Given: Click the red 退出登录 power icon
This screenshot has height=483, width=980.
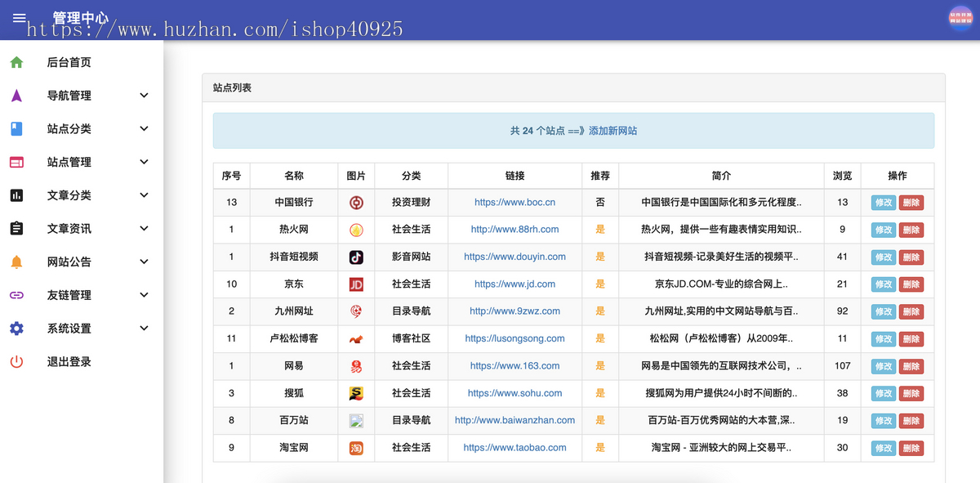Looking at the screenshot, I should (16, 361).
